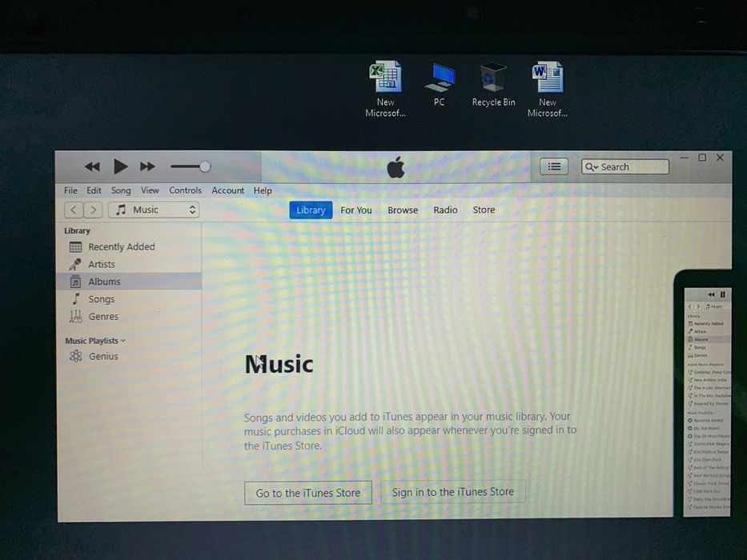
Task: Click the Excel New Microsof... desktop icon
Action: tap(385, 89)
